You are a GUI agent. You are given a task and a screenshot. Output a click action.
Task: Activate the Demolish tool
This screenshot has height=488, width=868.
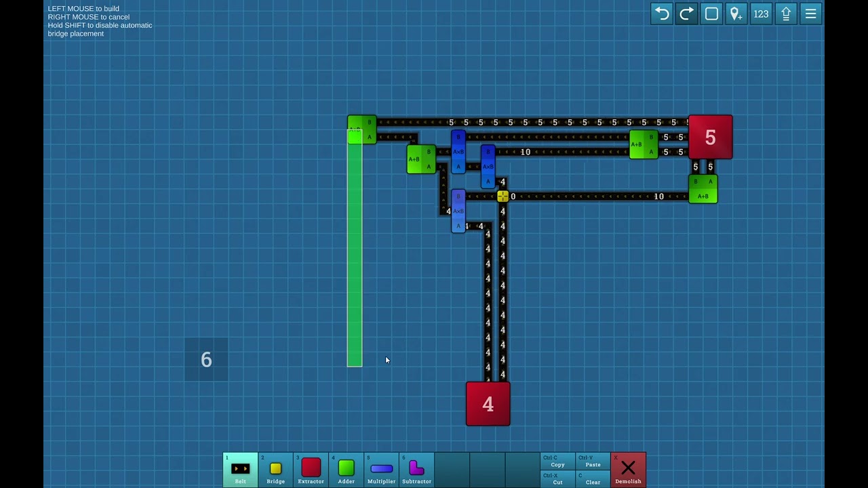628,470
